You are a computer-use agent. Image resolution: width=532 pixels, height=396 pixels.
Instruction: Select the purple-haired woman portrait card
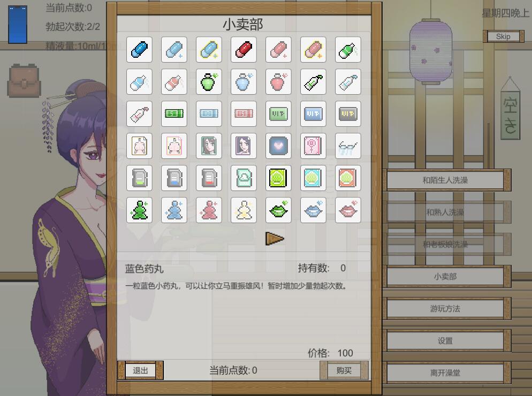tap(244, 146)
